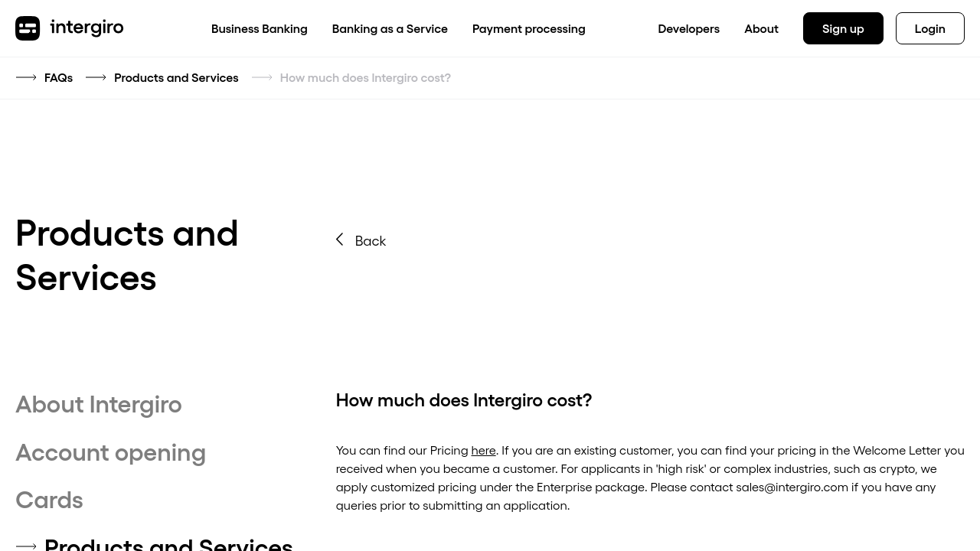Click the Intergiro wordmark in header
The width and height of the screenshot is (980, 551).
pos(87,28)
